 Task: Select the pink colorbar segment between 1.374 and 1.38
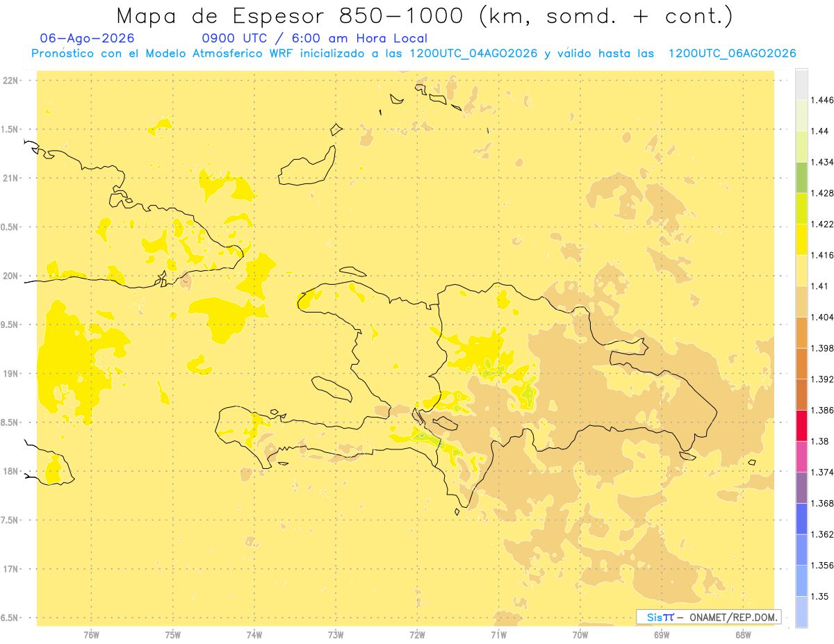pyautogui.click(x=801, y=456)
